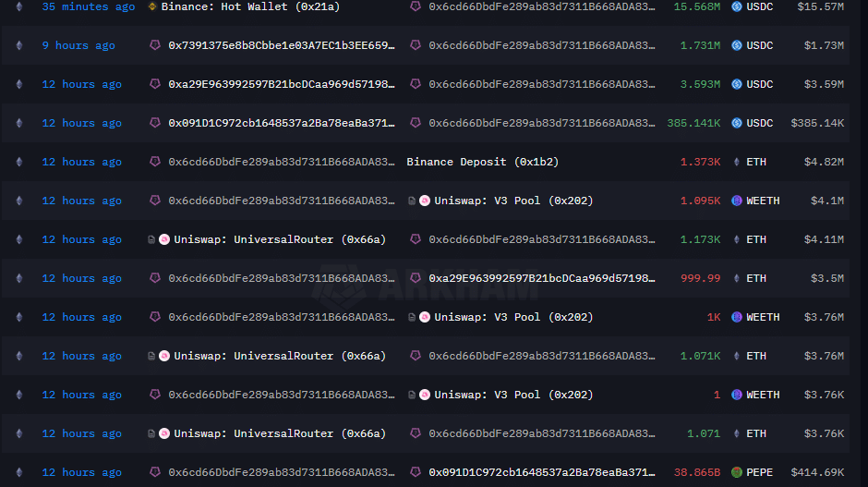Viewport: 868px width, 487px height.
Task: Click the USD value $3.5M
Action: pyautogui.click(x=827, y=278)
